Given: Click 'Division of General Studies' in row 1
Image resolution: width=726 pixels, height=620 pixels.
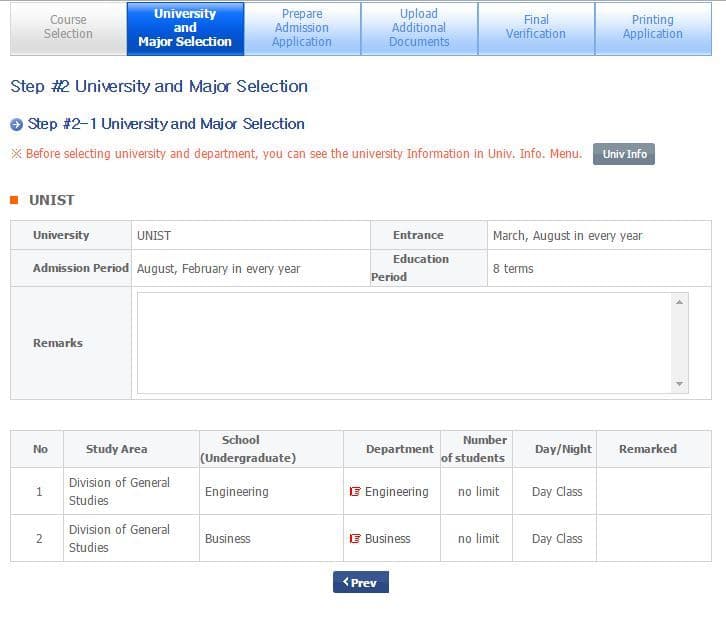Looking at the screenshot, I should (119, 491).
